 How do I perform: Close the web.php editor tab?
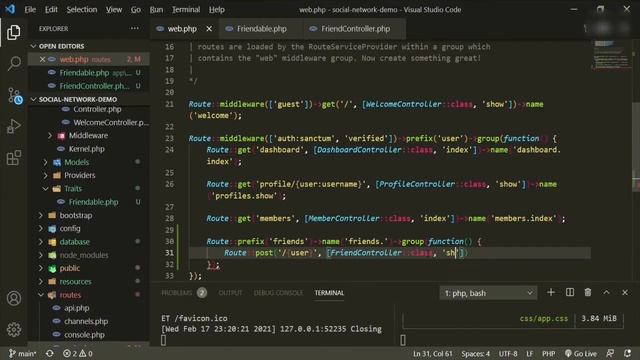point(209,29)
